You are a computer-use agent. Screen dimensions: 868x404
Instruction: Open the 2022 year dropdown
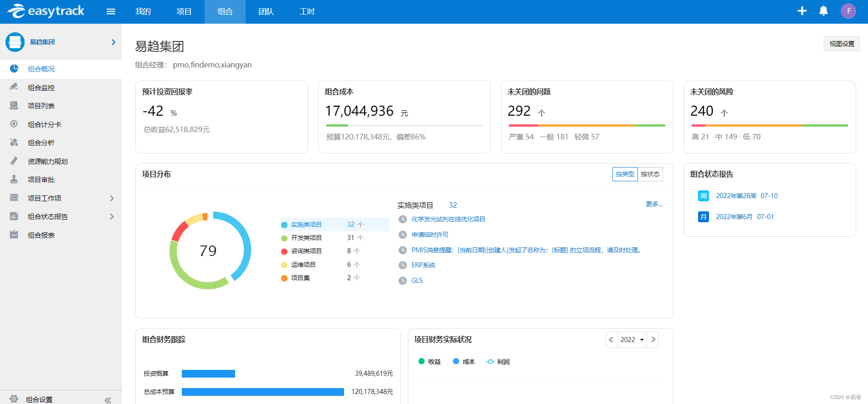point(632,340)
